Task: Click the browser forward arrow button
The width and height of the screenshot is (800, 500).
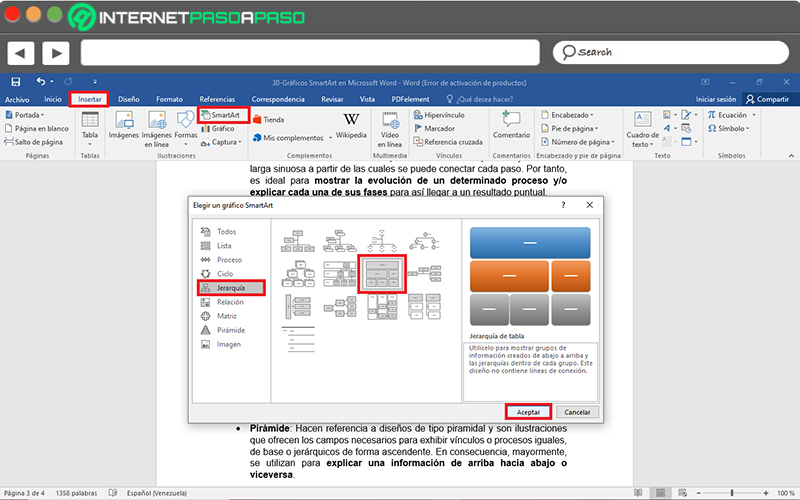Action: point(56,53)
